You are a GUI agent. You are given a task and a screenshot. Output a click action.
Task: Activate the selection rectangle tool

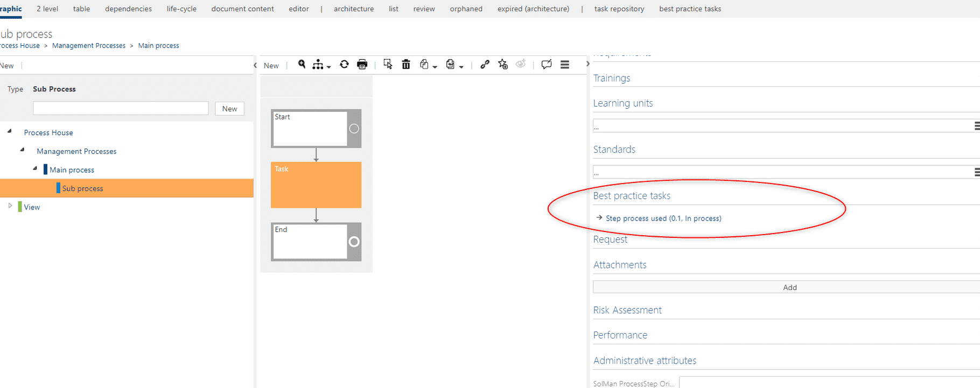tap(388, 65)
